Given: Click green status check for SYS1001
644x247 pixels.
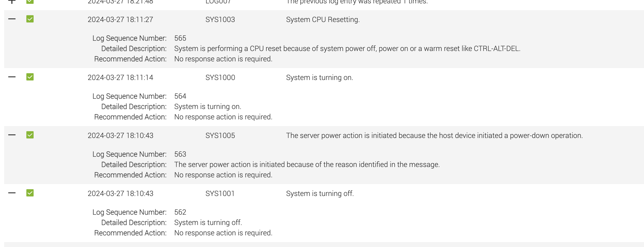Looking at the screenshot, I should click(30, 193).
